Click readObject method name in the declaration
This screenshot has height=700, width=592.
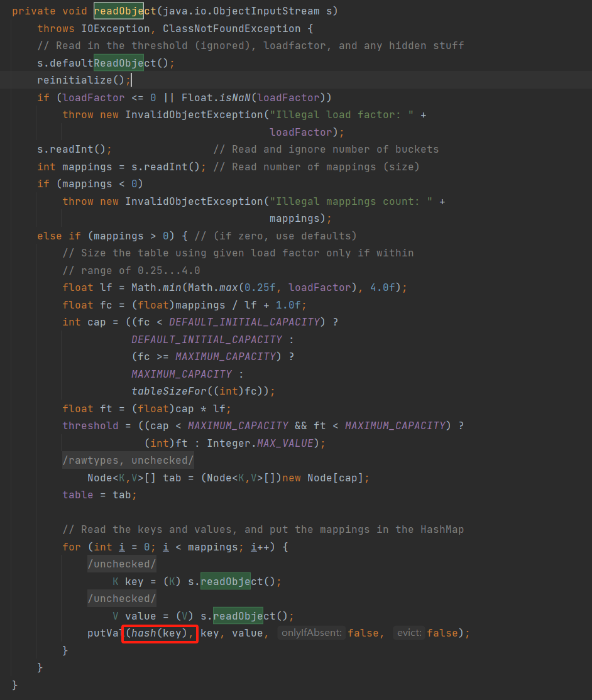point(125,11)
